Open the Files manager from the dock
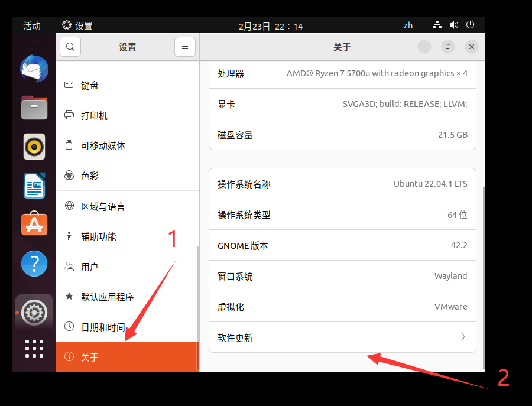Image resolution: width=532 pixels, height=406 pixels. pos(34,108)
